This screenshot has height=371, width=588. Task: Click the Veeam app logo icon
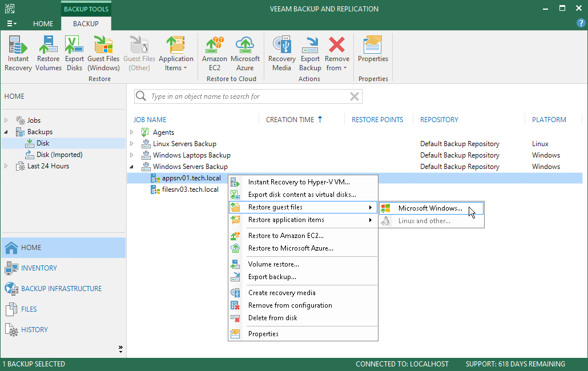tap(10, 9)
